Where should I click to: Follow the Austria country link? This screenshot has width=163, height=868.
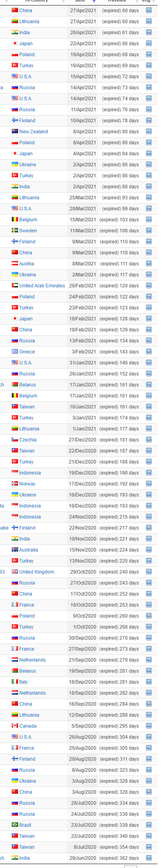point(27,264)
